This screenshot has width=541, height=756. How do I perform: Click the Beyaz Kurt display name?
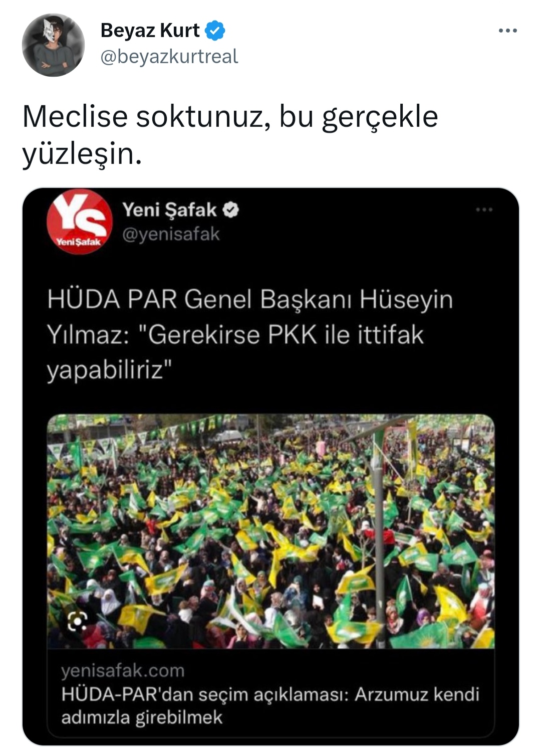[x=150, y=31]
